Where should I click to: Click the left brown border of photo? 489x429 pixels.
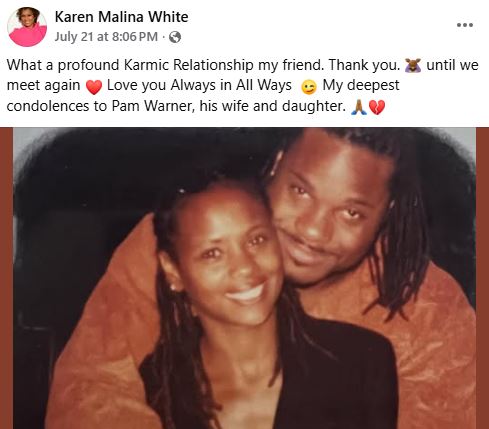6,278
